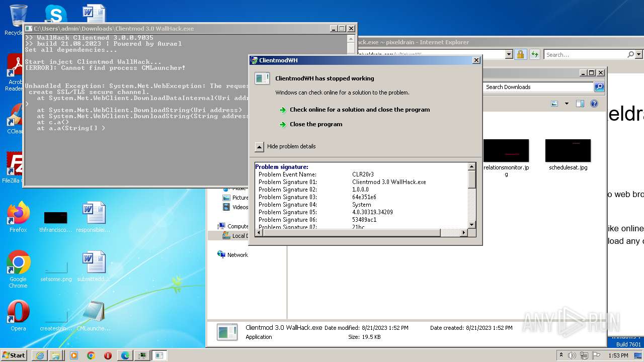Switch to ClientmodWH taskbar button
The image size is (644, 362).
tap(159, 355)
